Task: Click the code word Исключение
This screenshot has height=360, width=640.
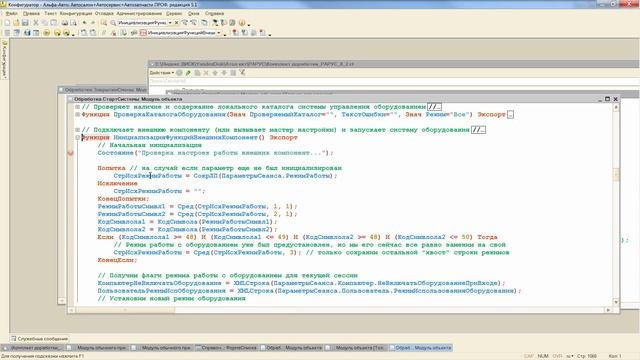Action: 118,183
